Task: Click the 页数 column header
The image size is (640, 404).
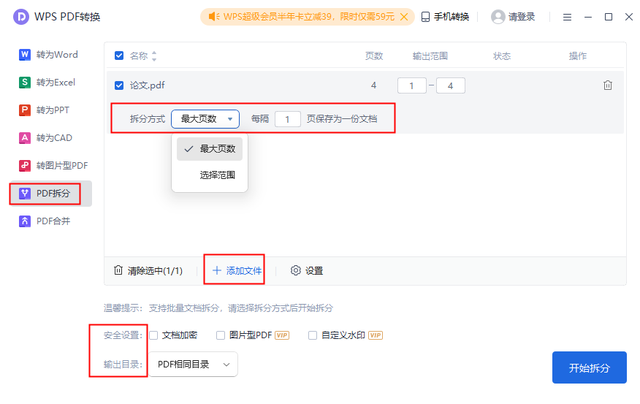Action: (373, 56)
